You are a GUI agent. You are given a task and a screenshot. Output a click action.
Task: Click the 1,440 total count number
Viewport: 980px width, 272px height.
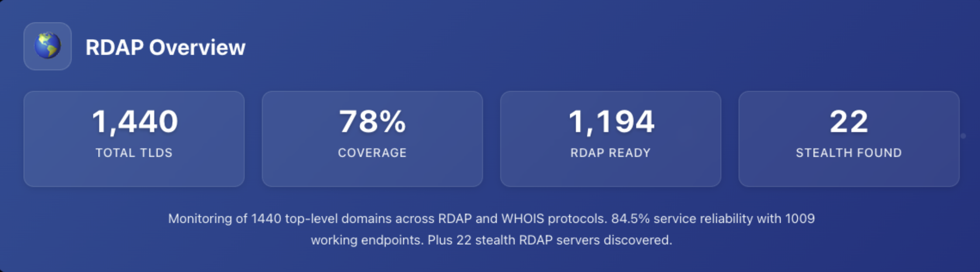(135, 121)
